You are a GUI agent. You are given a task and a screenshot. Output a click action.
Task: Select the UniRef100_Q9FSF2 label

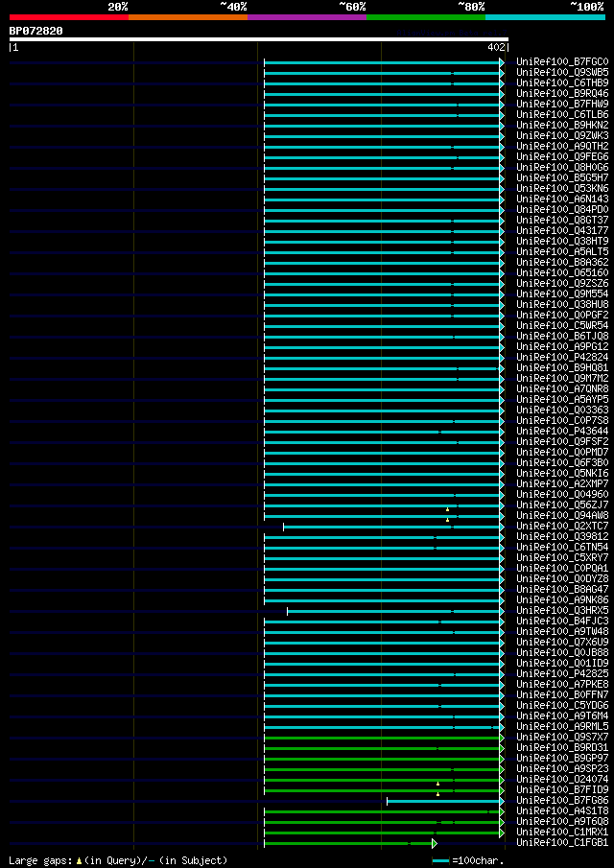pos(562,441)
